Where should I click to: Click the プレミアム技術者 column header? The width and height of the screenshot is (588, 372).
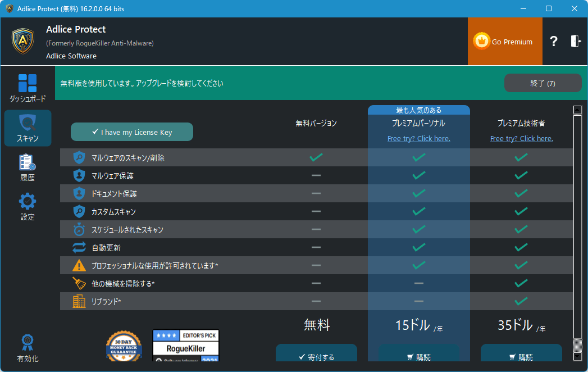pyautogui.click(x=521, y=123)
